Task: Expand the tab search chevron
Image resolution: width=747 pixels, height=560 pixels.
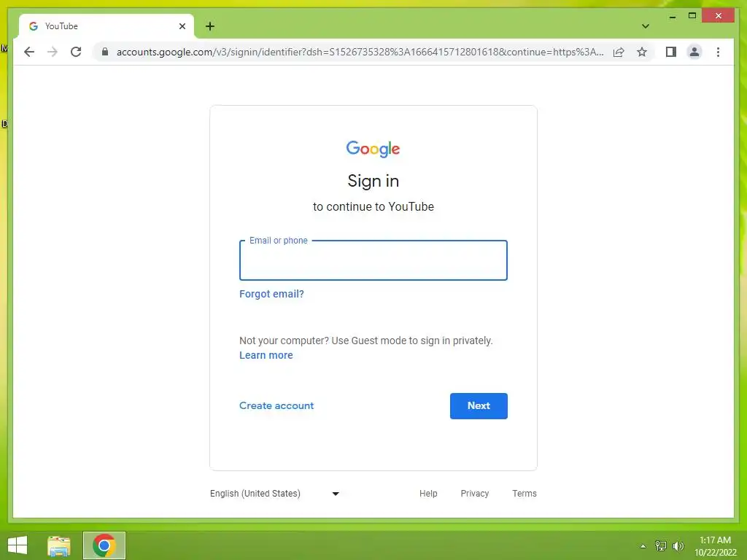Action: pyautogui.click(x=645, y=26)
